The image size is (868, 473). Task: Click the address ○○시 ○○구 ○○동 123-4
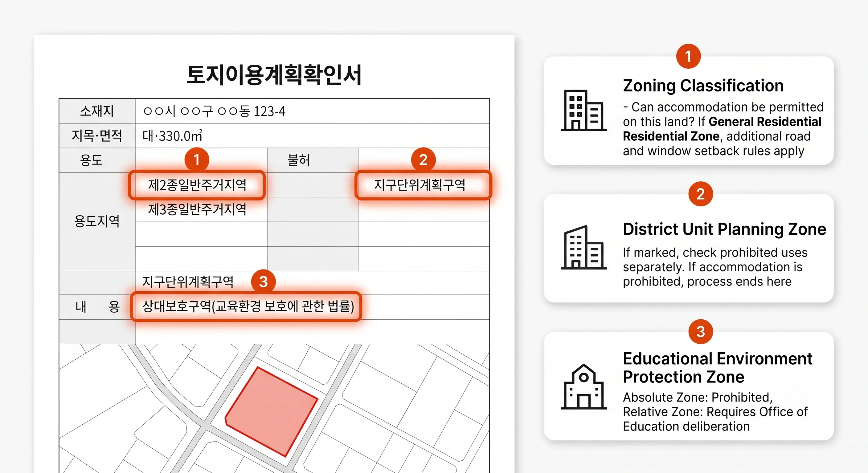(214, 111)
